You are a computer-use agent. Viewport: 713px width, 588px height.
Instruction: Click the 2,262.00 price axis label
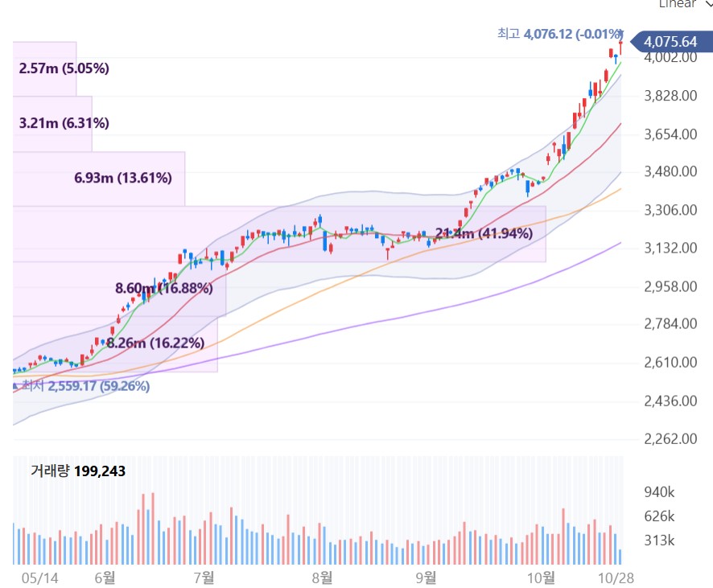[670, 438]
